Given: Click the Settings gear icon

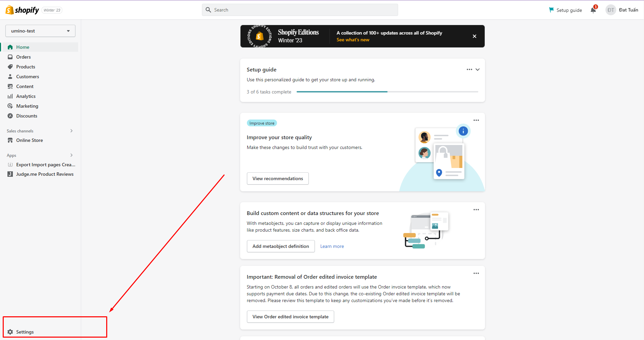Looking at the screenshot, I should [10, 332].
